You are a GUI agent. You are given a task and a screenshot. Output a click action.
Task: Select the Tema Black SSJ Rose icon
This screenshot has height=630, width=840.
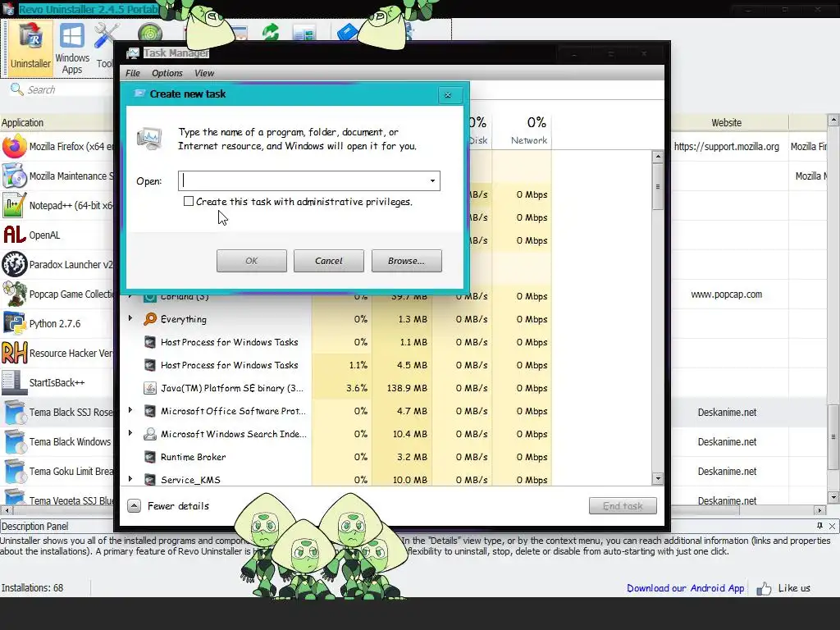15,412
